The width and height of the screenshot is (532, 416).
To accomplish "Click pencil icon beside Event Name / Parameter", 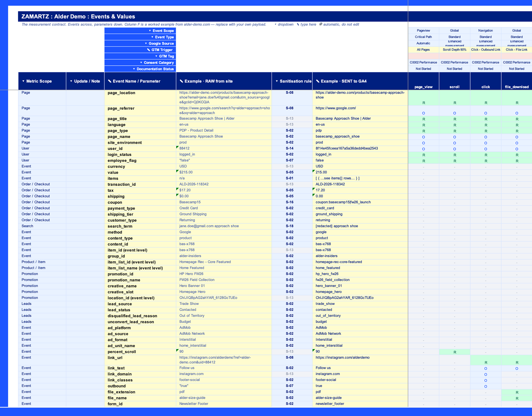I will 110,81.
